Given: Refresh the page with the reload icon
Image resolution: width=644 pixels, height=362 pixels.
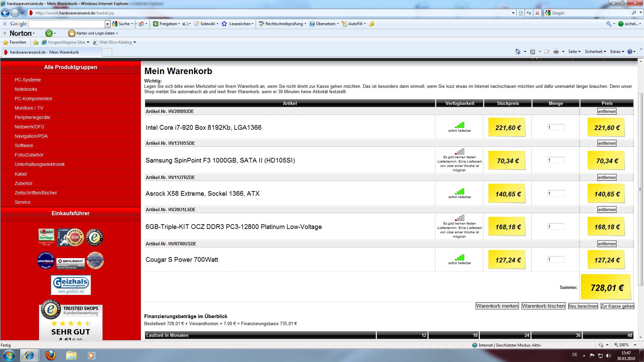Looking at the screenshot, I should coord(529,13).
